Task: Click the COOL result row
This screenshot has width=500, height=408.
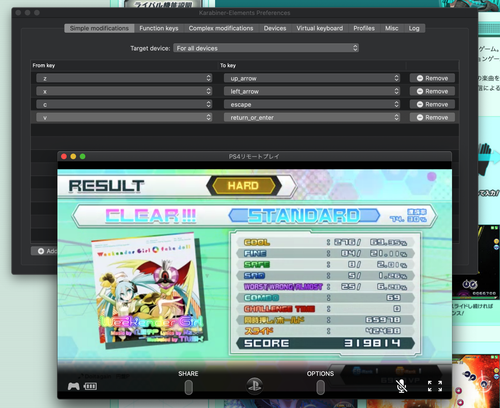Action: tap(325, 242)
